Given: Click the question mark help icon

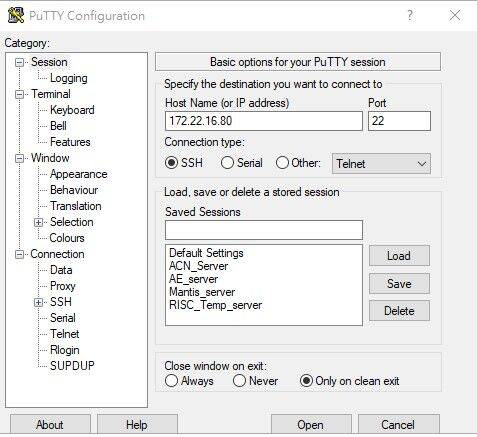Looking at the screenshot, I should [410, 15].
